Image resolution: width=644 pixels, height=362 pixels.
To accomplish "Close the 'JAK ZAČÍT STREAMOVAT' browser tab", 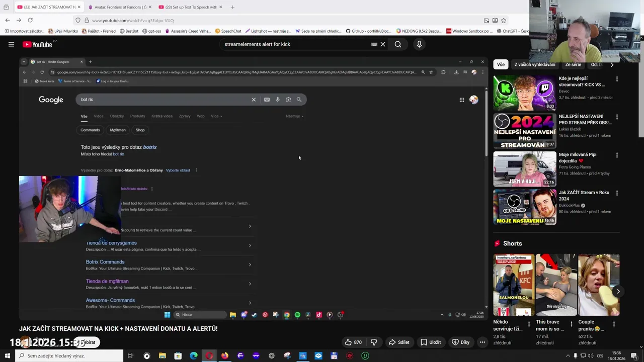I will 79,7.
